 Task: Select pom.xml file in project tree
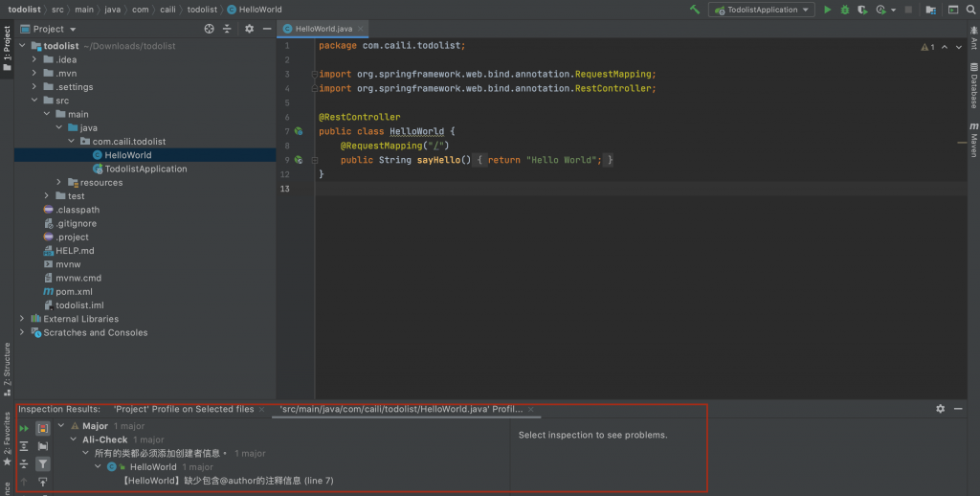(74, 291)
